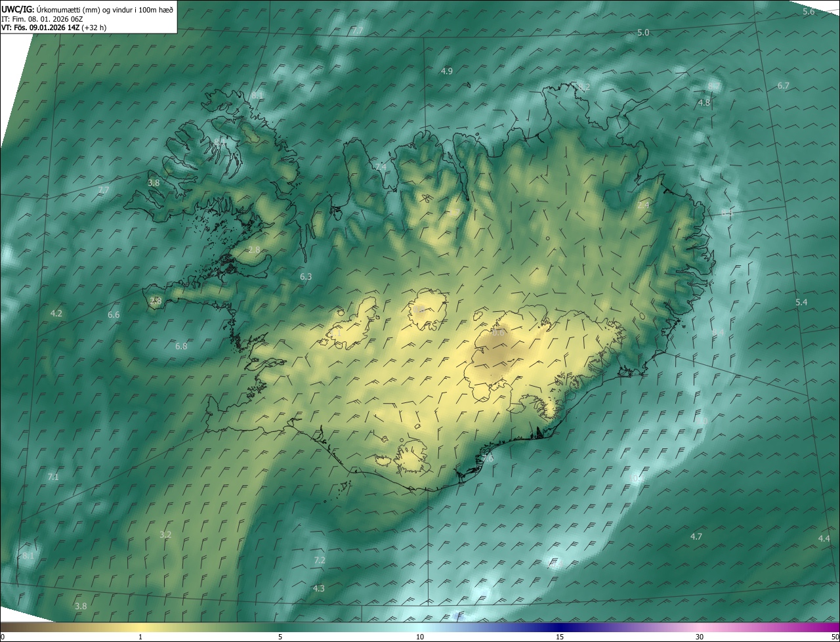Select the 'IT: Fim. 08. 01. 2026 06Z' line
The height and width of the screenshot is (642, 840).
click(41, 19)
